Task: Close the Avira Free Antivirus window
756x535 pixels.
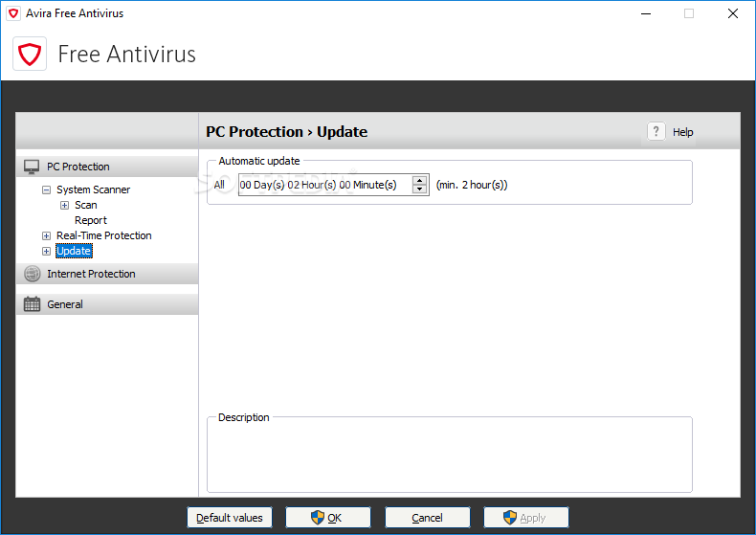Action: click(733, 13)
